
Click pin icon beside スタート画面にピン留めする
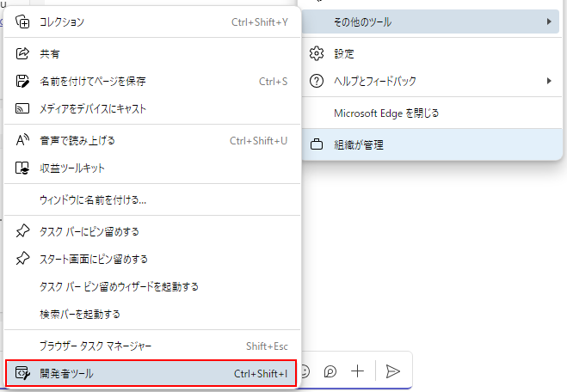[22, 259]
